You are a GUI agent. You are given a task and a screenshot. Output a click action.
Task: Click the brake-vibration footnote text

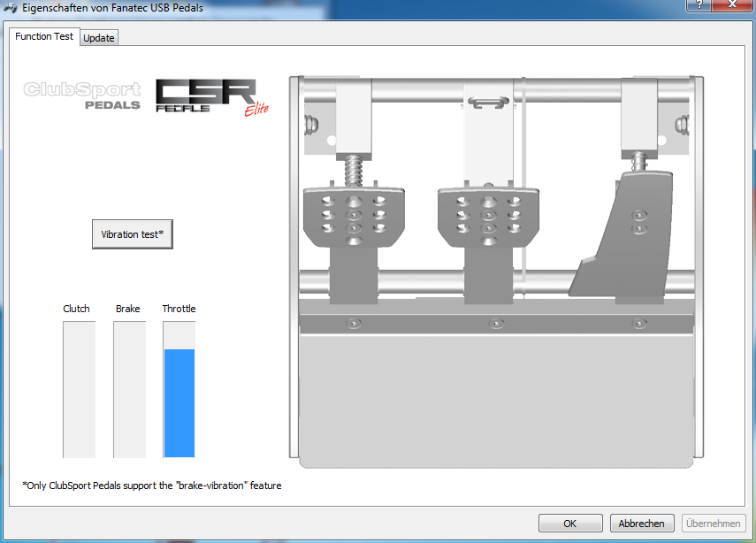point(152,486)
